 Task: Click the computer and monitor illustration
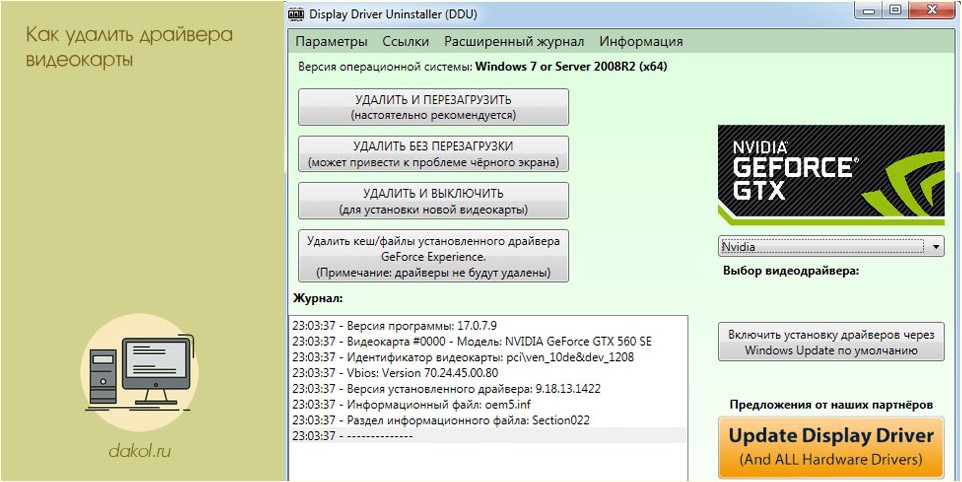click(x=140, y=372)
